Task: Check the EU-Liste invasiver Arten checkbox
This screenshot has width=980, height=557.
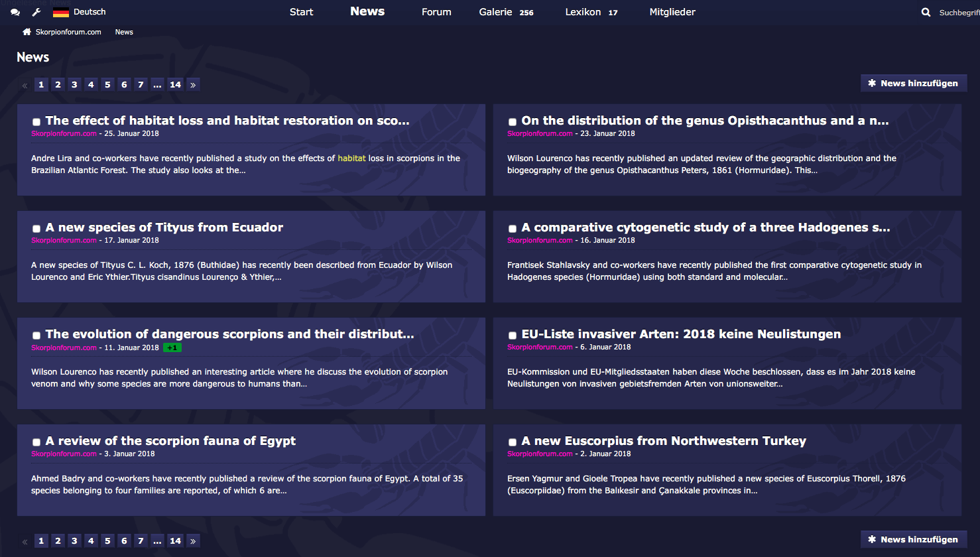Action: 513,336
